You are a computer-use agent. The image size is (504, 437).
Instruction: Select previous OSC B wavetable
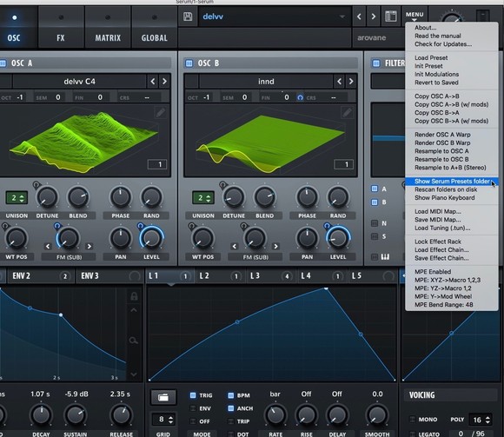pyautogui.click(x=340, y=82)
